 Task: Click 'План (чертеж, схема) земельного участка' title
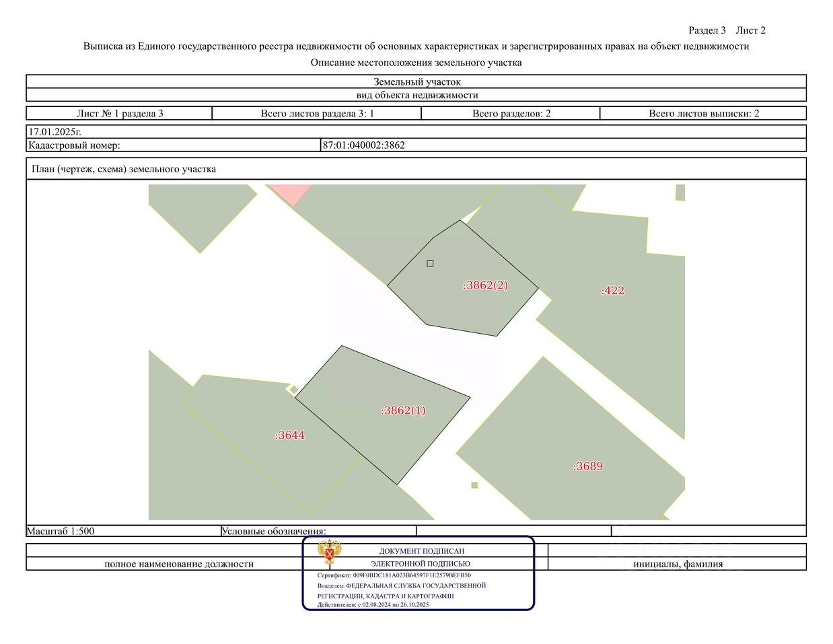pos(124,169)
